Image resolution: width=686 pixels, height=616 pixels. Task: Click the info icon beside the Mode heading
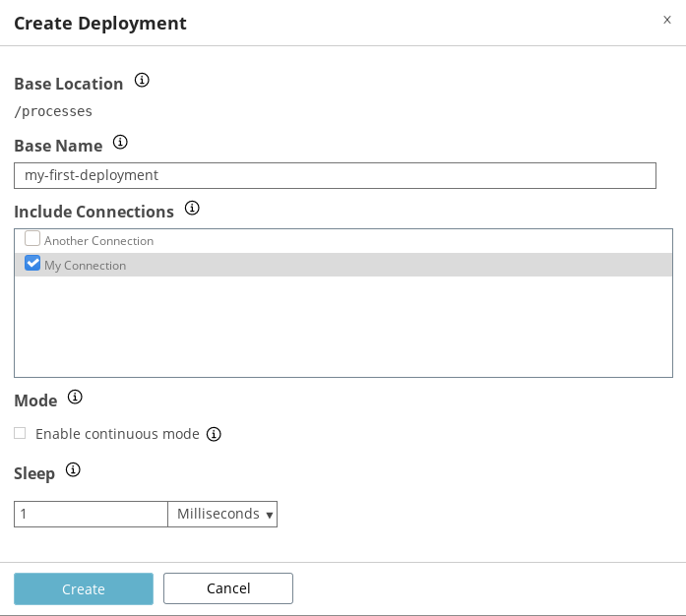click(x=75, y=399)
